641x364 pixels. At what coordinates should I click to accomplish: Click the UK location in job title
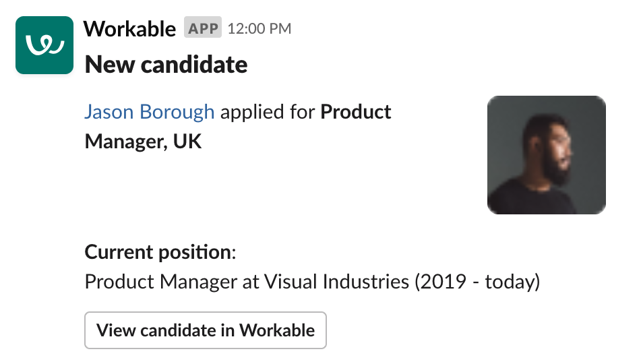pos(187,142)
